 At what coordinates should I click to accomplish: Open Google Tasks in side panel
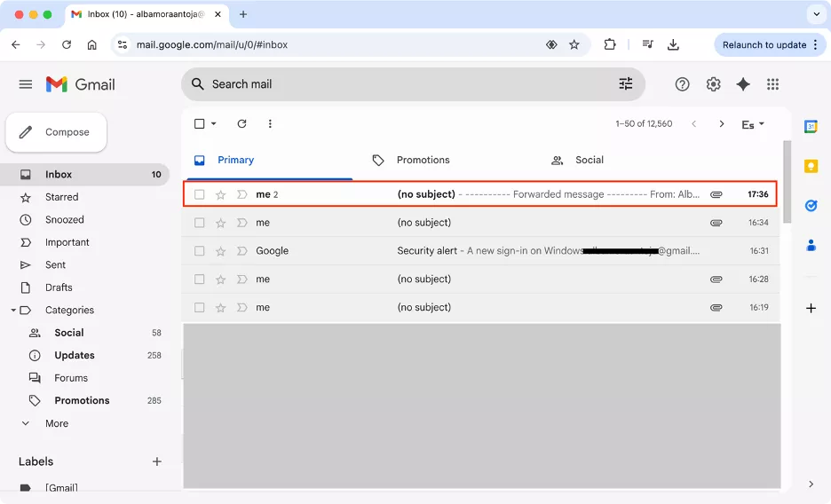[x=811, y=205]
